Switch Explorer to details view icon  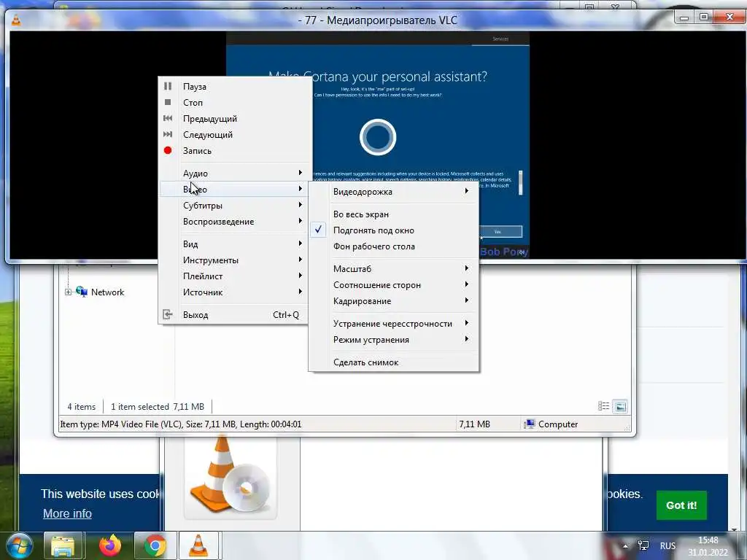[603, 406]
